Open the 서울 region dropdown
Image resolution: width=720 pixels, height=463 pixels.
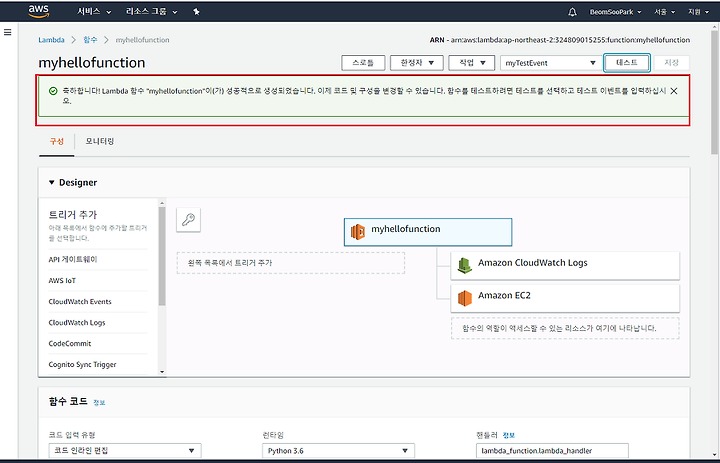pos(664,12)
